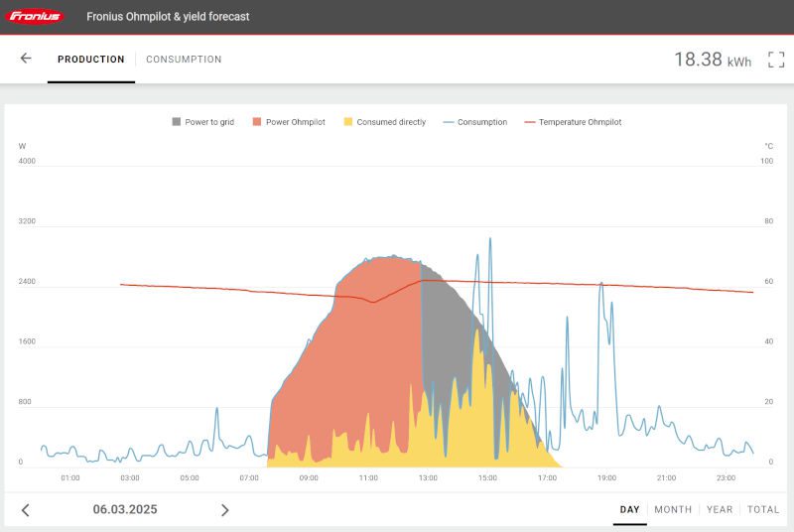The image size is (794, 532).
Task: Click the 4000 W axis label
Action: coord(27,161)
